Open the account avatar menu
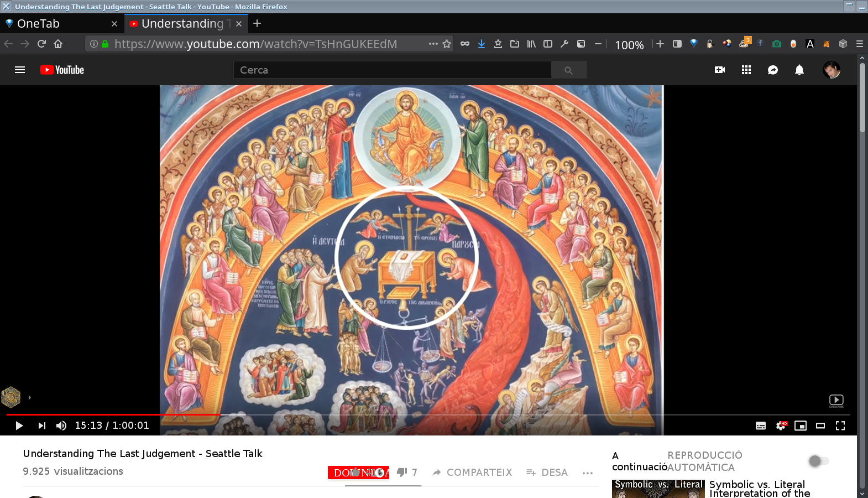The width and height of the screenshot is (868, 498). (832, 70)
